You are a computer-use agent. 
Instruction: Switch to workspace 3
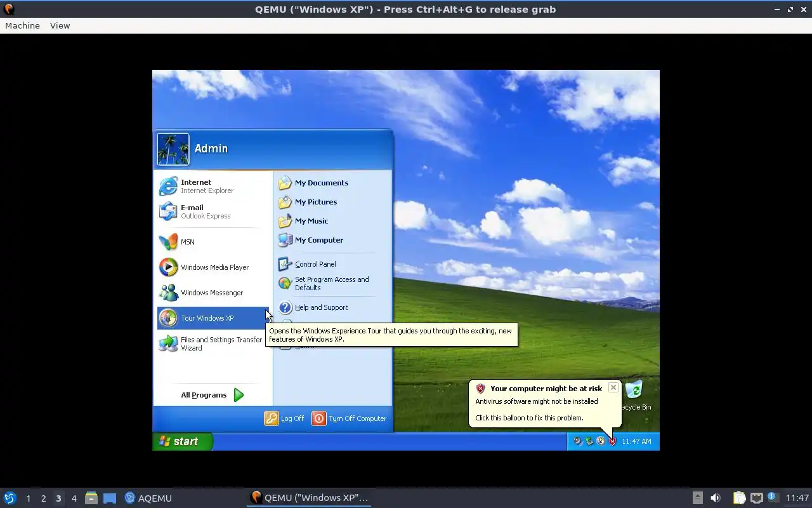pos(58,498)
